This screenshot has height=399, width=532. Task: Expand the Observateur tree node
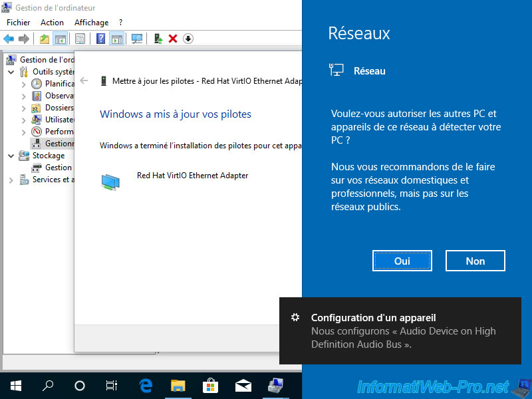click(x=23, y=96)
